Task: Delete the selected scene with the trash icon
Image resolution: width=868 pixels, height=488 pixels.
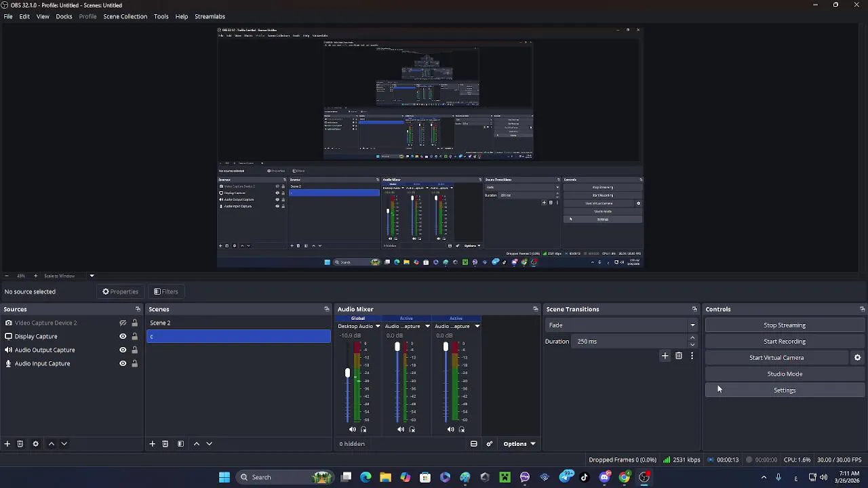Action: [x=165, y=444]
